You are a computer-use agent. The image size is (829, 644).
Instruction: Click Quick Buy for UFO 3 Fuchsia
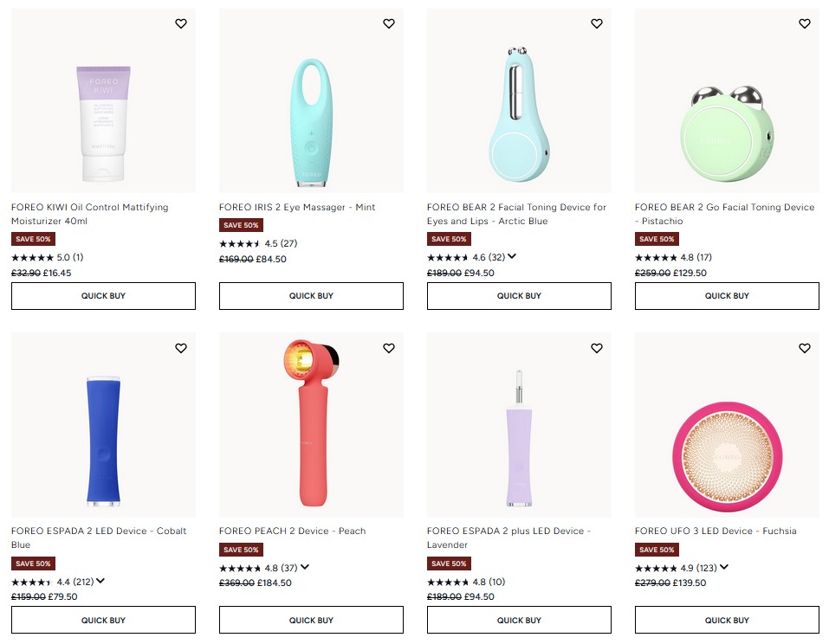[726, 620]
